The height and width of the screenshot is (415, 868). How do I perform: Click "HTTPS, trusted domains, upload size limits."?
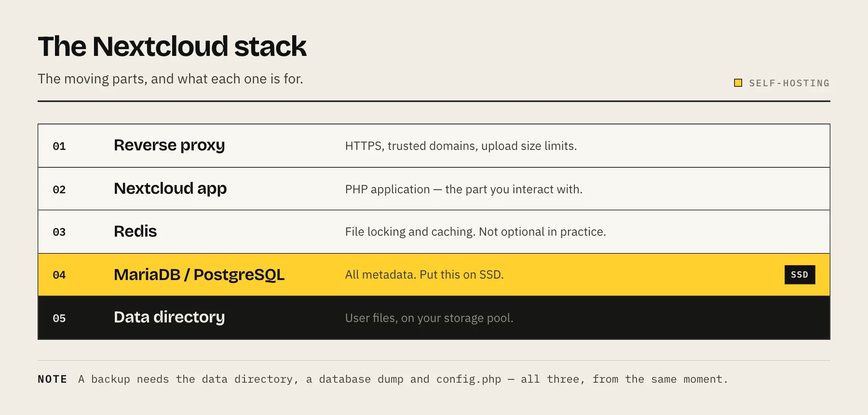click(x=461, y=146)
